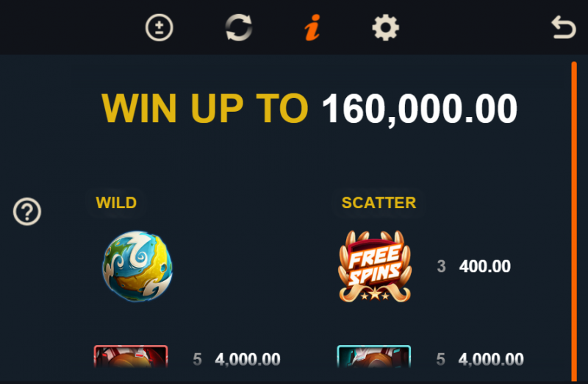Click the WILD label
588x384 pixels.
click(x=116, y=203)
